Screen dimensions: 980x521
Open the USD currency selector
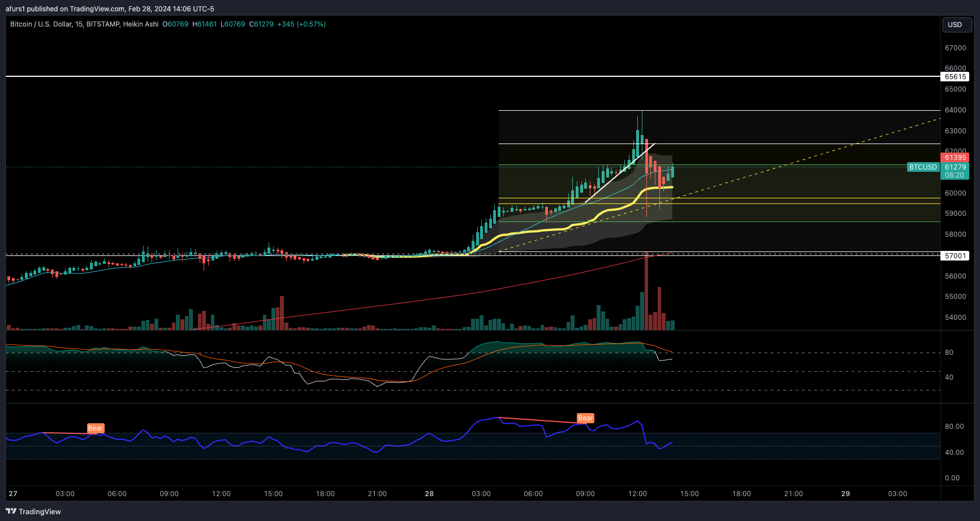(x=956, y=25)
